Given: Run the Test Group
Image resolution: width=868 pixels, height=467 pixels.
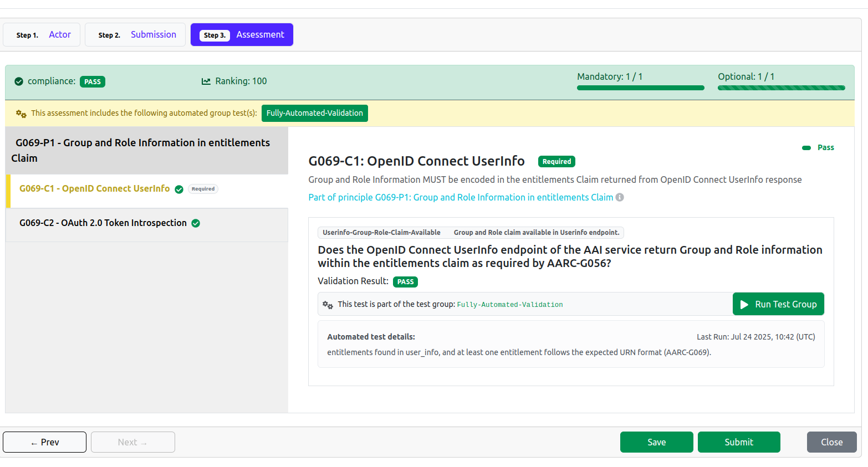Looking at the screenshot, I should 778,304.
